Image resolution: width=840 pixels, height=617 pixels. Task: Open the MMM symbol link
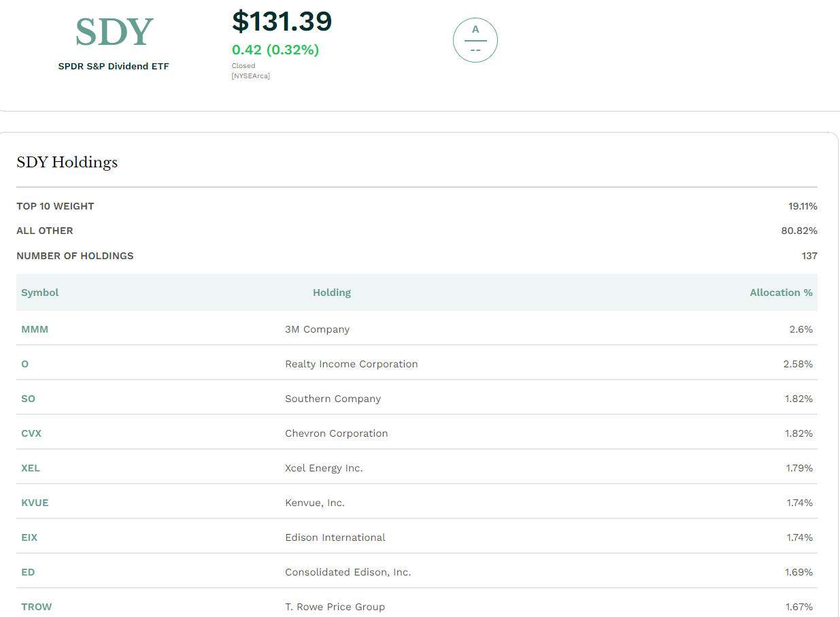35,329
